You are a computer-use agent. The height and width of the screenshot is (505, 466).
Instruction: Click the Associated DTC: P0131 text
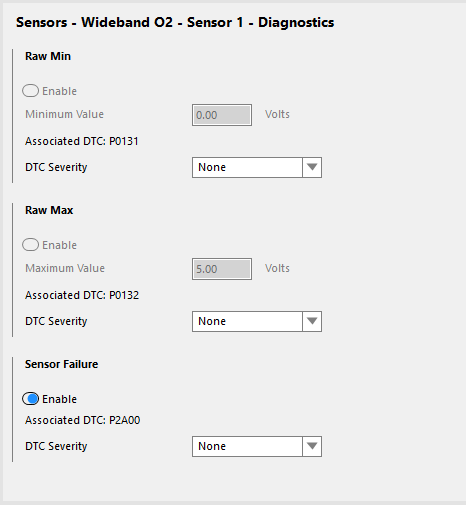pyautogui.click(x=82, y=141)
